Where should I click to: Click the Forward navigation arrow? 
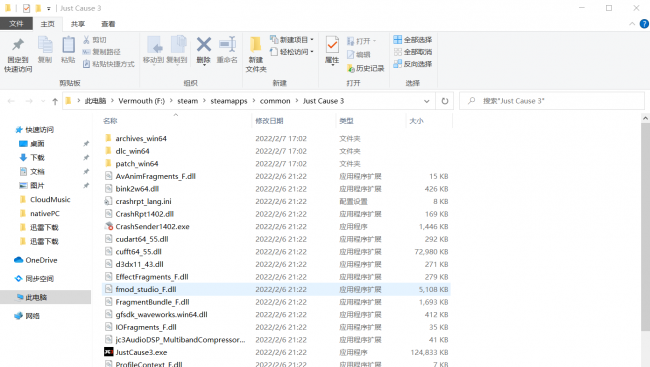click(29, 101)
